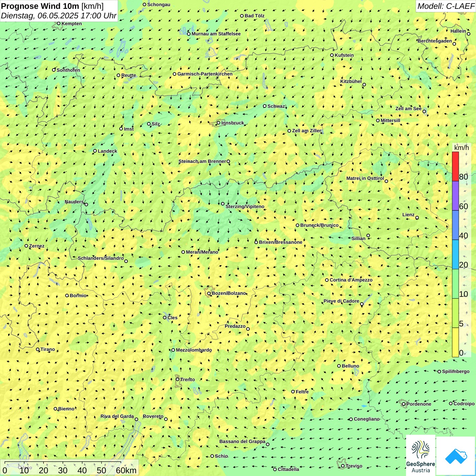Image resolution: width=476 pixels, height=476 pixels.
Task: Click the Pieve di Cadore label
Action: tap(341, 301)
